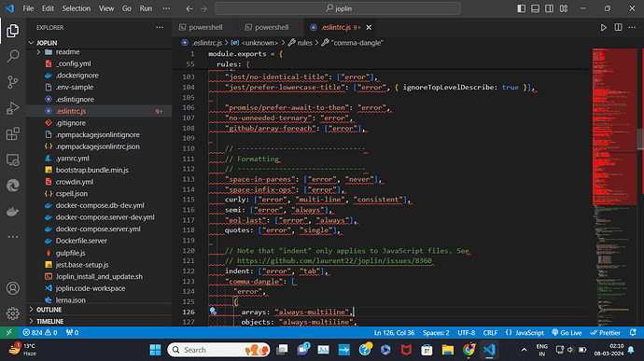The image size is (644, 361).
Task: Open the remote window indicator in status bar
Action: 9,333
